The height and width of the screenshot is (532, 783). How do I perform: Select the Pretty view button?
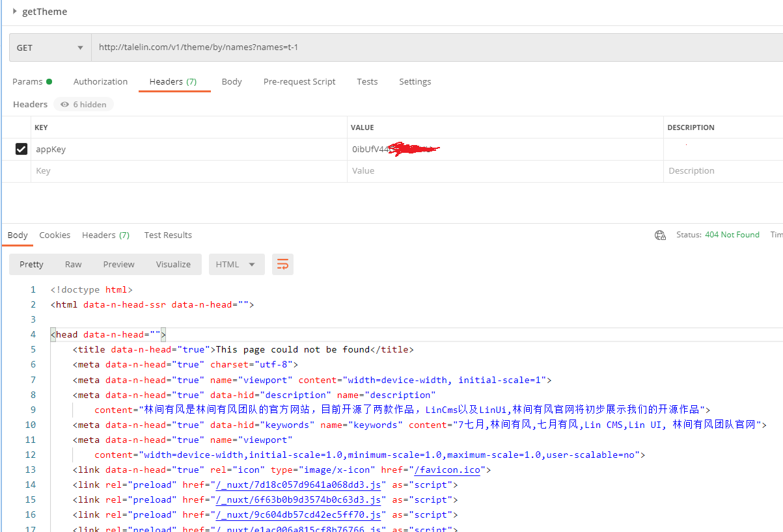click(31, 264)
